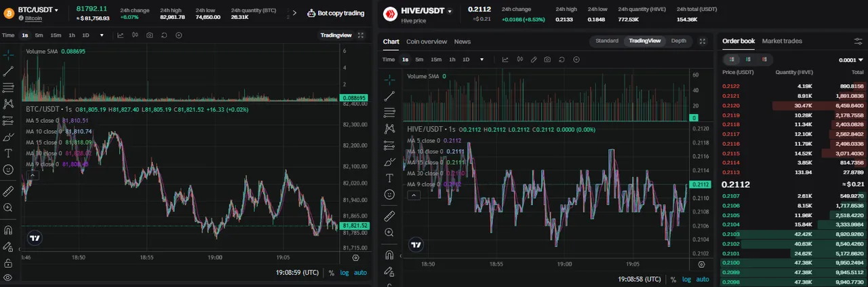Switch chart mode to Standard
The width and height of the screenshot is (868, 287).
coord(607,41)
